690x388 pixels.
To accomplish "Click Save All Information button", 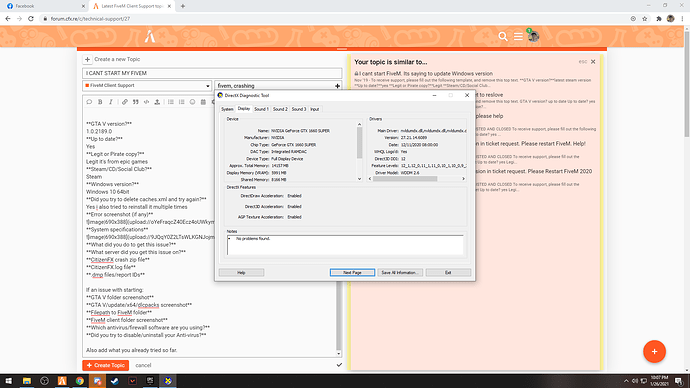I will tap(400, 273).
